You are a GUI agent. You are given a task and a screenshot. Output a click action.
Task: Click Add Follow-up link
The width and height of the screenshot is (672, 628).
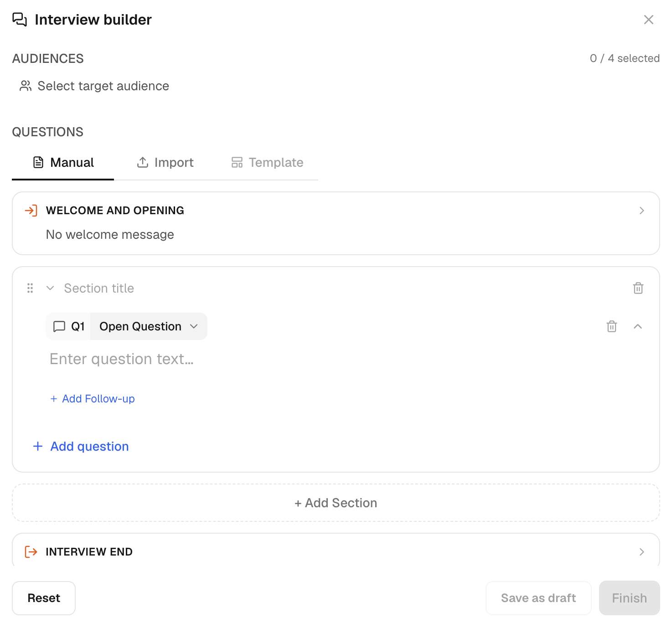pyautogui.click(x=93, y=399)
